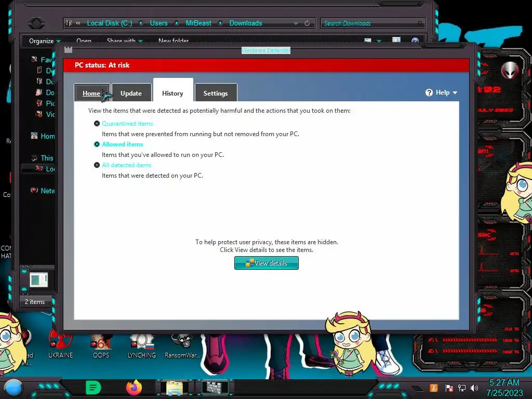Switch to the Update tab

(x=131, y=92)
